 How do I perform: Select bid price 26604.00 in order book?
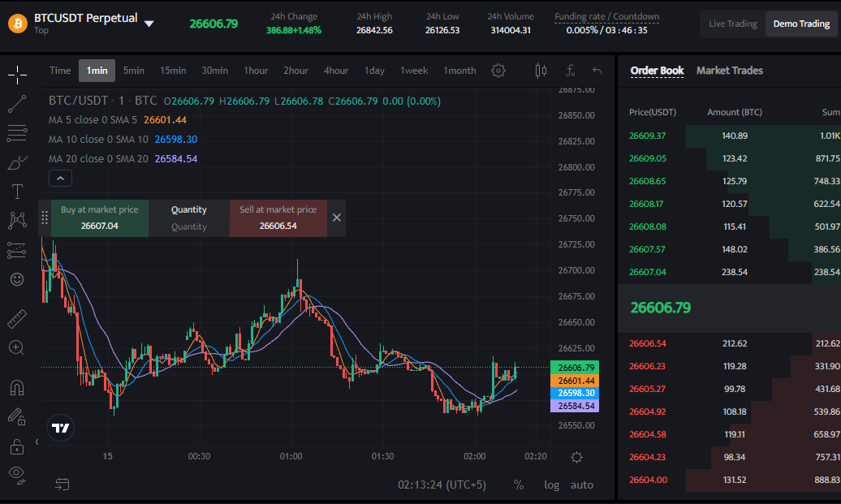pyautogui.click(x=648, y=480)
